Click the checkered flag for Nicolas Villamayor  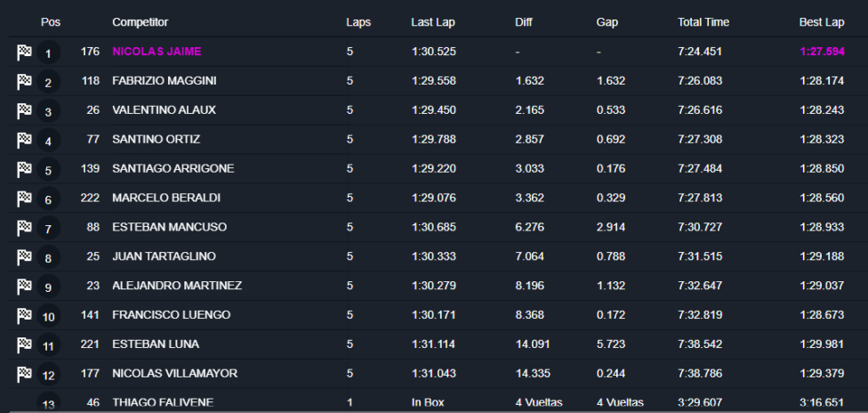click(24, 374)
